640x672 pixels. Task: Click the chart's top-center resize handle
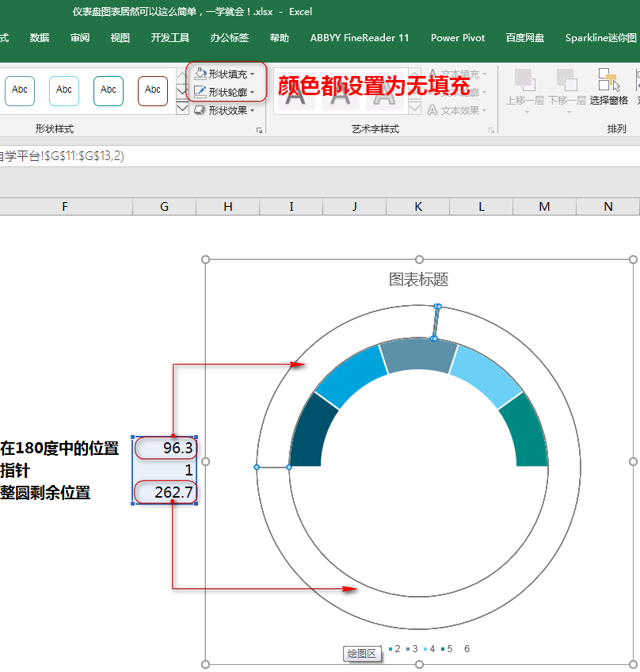[x=419, y=259]
